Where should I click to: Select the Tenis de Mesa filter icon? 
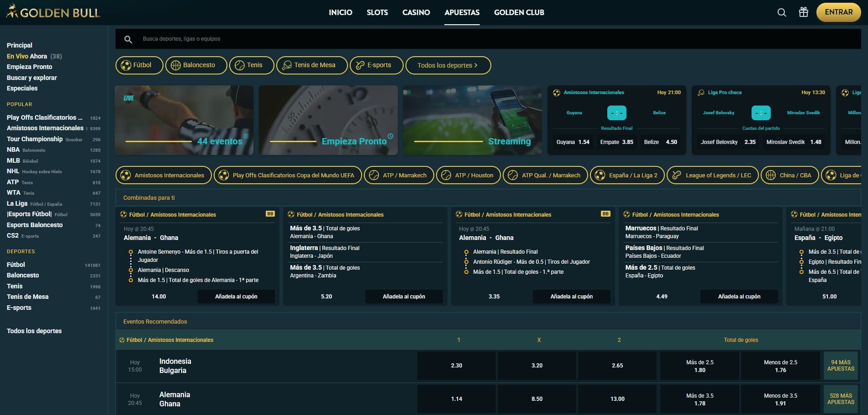tap(287, 65)
